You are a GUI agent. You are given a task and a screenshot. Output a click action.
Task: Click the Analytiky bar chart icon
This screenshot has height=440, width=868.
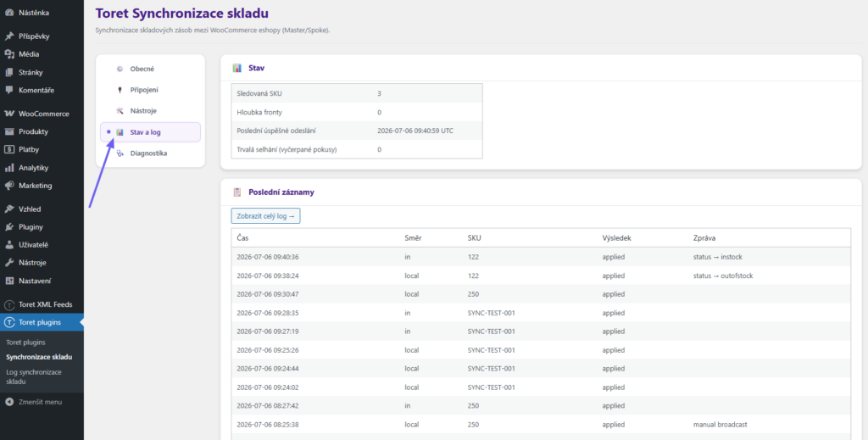click(8, 168)
